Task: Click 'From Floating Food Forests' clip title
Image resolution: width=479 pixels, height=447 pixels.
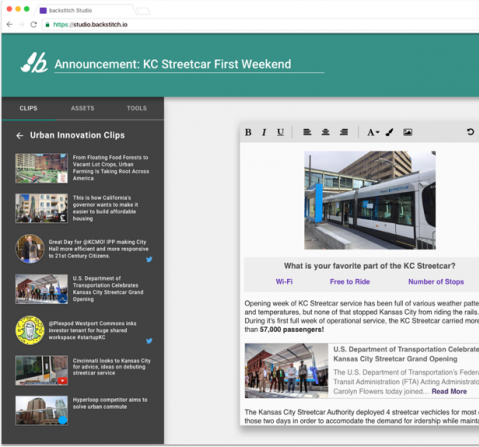Action: (111, 168)
